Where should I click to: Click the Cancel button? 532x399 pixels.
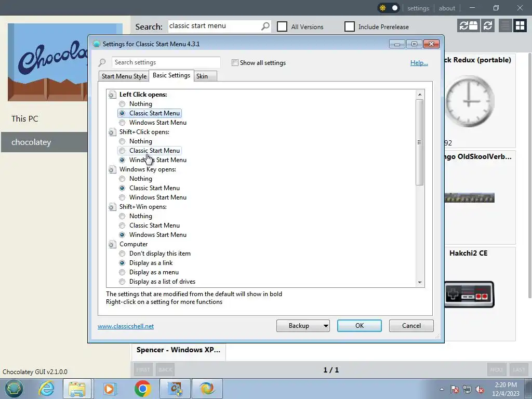[411, 326]
